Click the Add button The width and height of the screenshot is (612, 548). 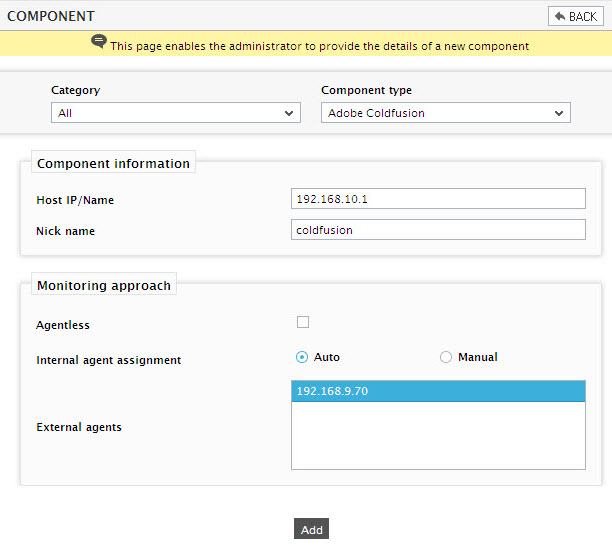(311, 529)
